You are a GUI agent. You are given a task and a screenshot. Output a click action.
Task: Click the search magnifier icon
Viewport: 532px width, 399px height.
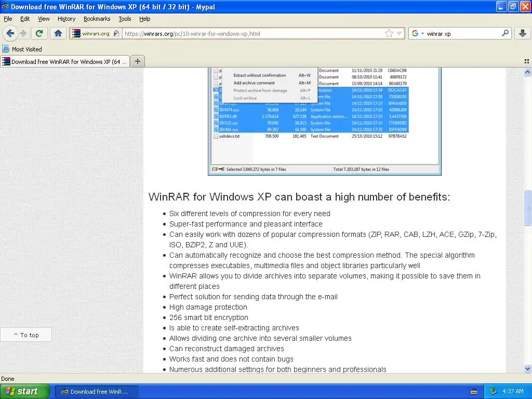click(x=505, y=33)
